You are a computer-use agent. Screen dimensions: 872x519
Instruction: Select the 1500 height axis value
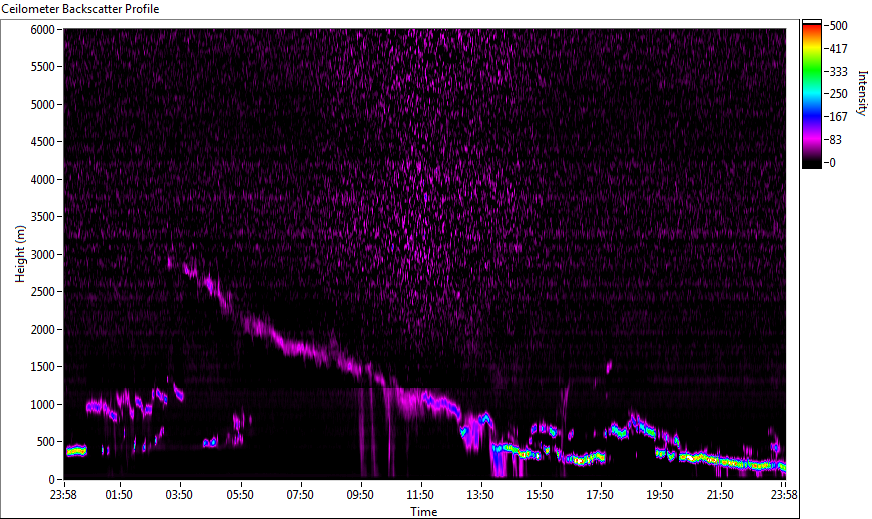[42, 367]
